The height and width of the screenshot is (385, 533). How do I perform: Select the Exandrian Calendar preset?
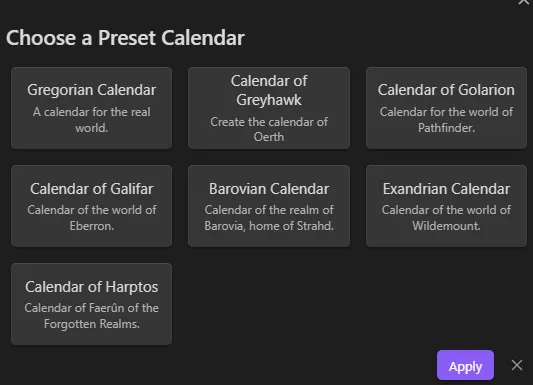[446, 206]
